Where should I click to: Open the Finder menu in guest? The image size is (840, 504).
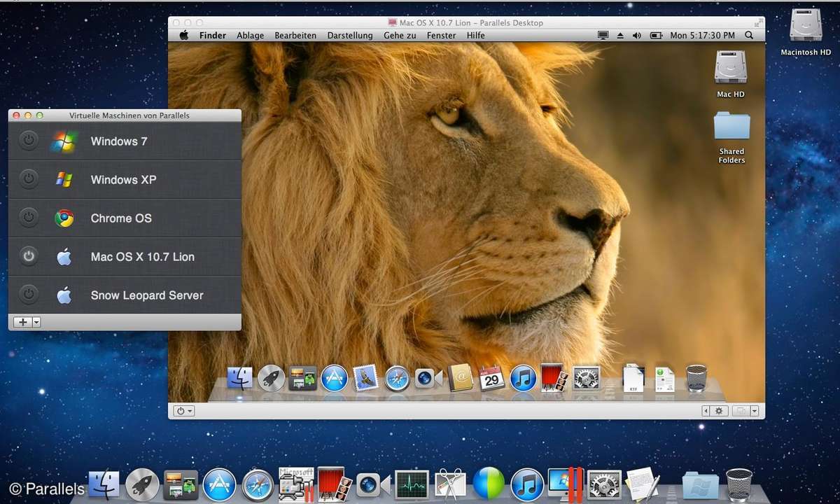tap(213, 35)
